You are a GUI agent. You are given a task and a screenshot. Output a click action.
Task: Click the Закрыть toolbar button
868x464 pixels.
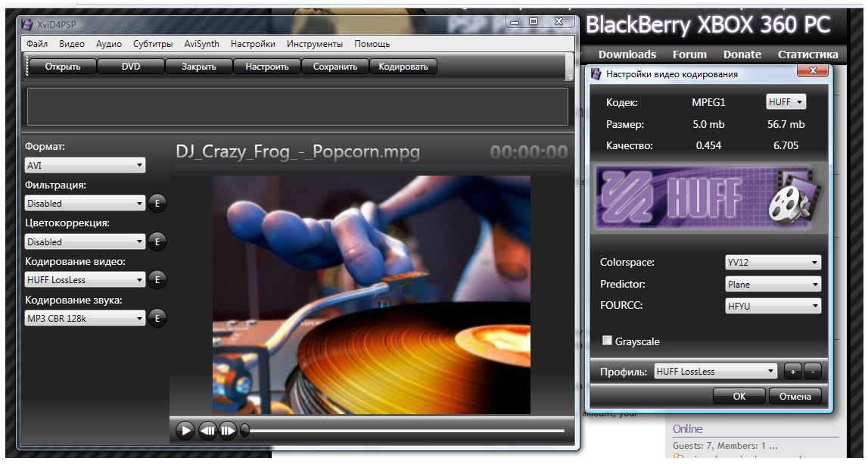(199, 67)
